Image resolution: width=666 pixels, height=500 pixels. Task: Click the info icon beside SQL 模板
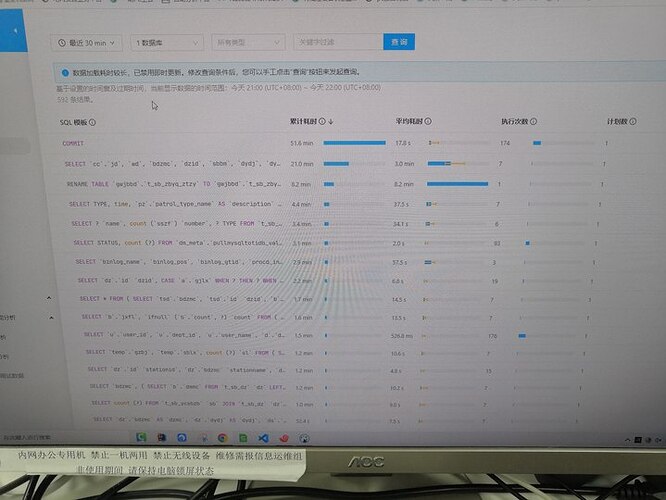(x=92, y=122)
